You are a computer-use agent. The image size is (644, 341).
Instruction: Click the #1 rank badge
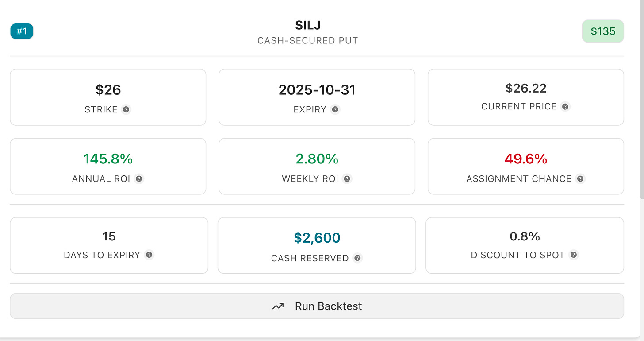pyautogui.click(x=22, y=31)
